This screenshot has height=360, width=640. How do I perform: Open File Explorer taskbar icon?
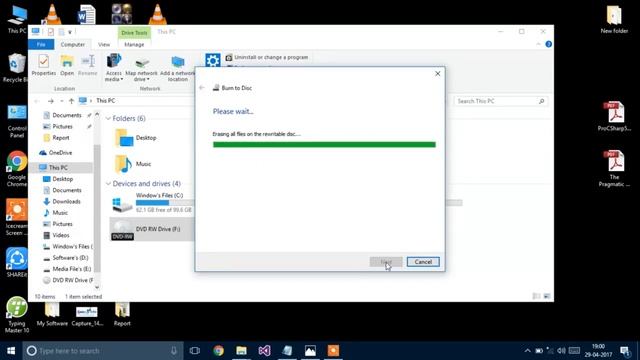[x=241, y=351]
